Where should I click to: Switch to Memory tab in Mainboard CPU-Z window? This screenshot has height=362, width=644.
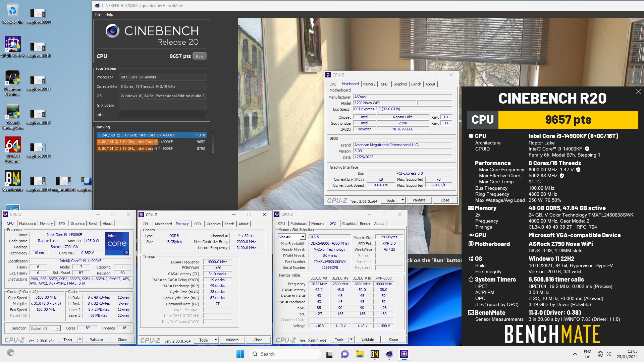pos(369,84)
